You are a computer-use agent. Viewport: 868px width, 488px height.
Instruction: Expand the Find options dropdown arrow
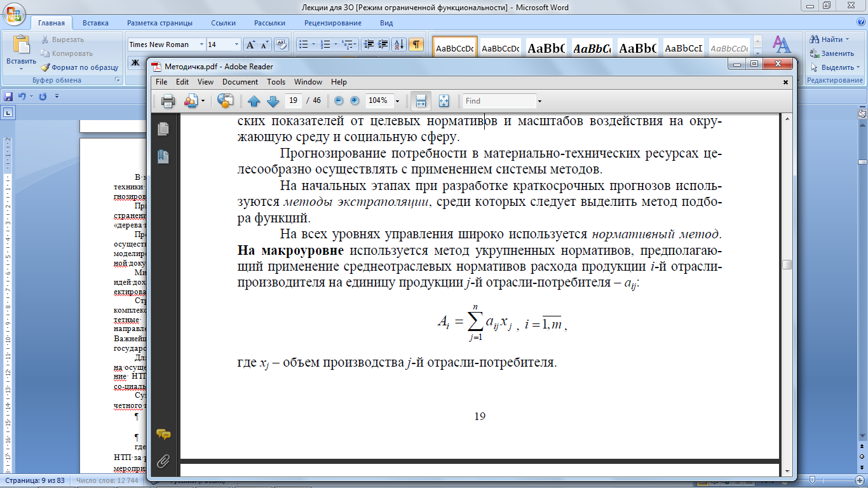[540, 101]
